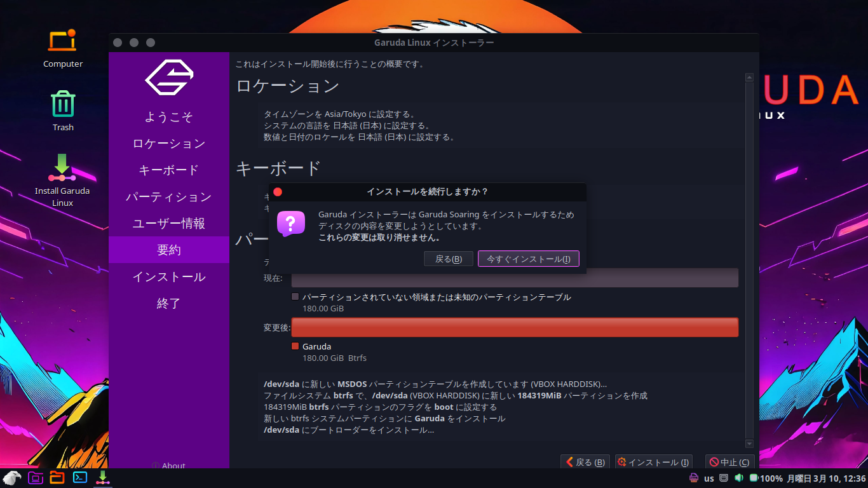Click the Computer desktop icon

point(62,48)
